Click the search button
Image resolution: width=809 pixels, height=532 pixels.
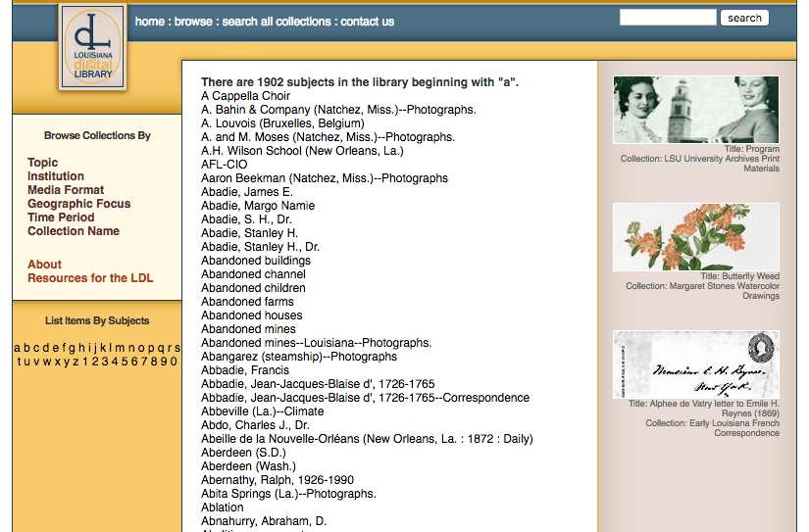coord(744,18)
